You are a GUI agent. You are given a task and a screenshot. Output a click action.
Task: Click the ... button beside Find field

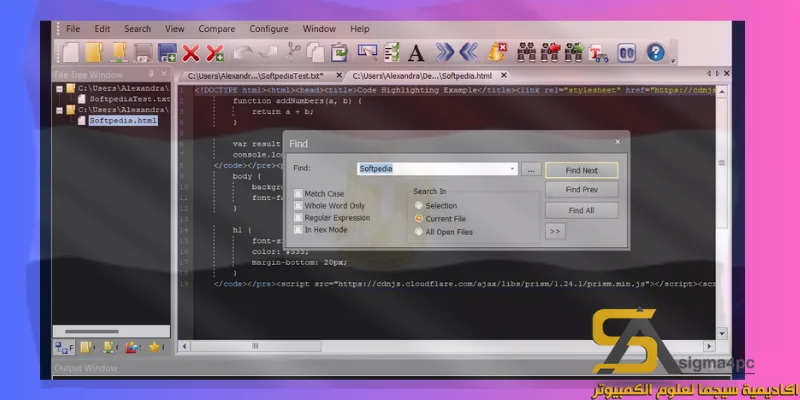click(531, 169)
